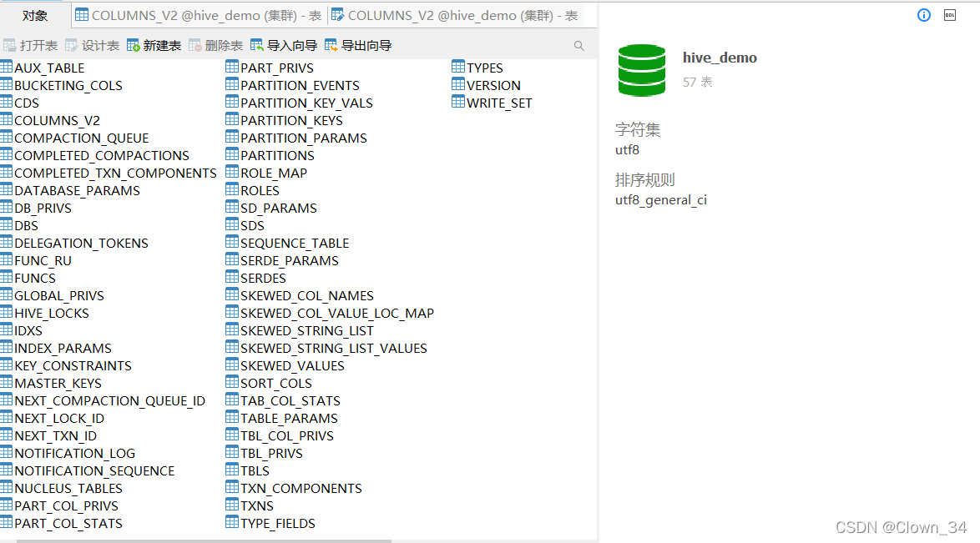Select DATABASE_PARAMS table name
The width and height of the screenshot is (980, 543).
click(78, 190)
